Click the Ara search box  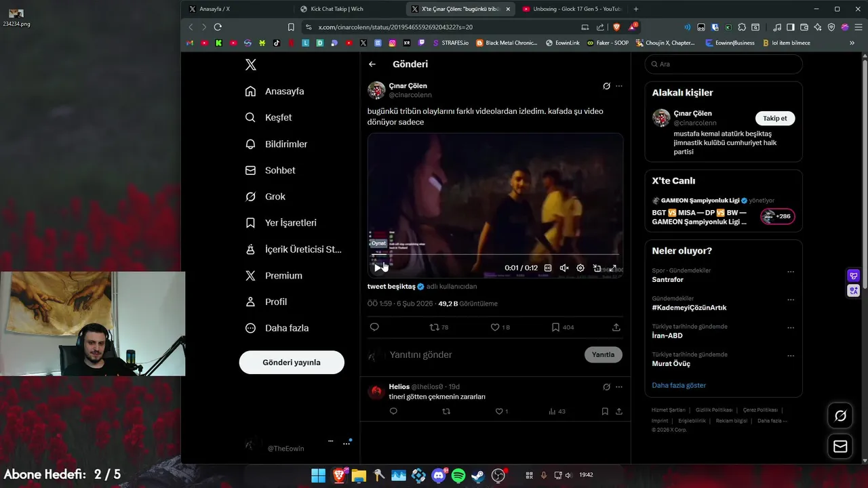724,64
